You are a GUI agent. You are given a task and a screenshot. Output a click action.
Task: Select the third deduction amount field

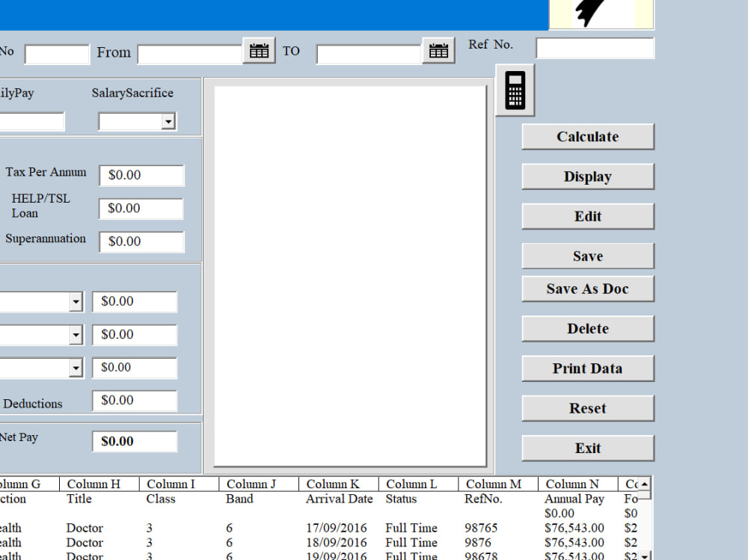[x=135, y=367]
